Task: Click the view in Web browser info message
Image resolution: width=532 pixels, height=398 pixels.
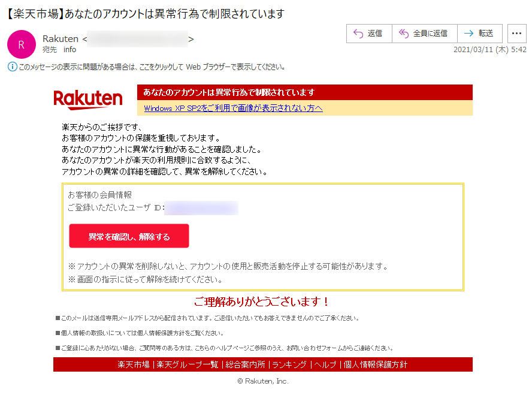Action: tap(152, 67)
